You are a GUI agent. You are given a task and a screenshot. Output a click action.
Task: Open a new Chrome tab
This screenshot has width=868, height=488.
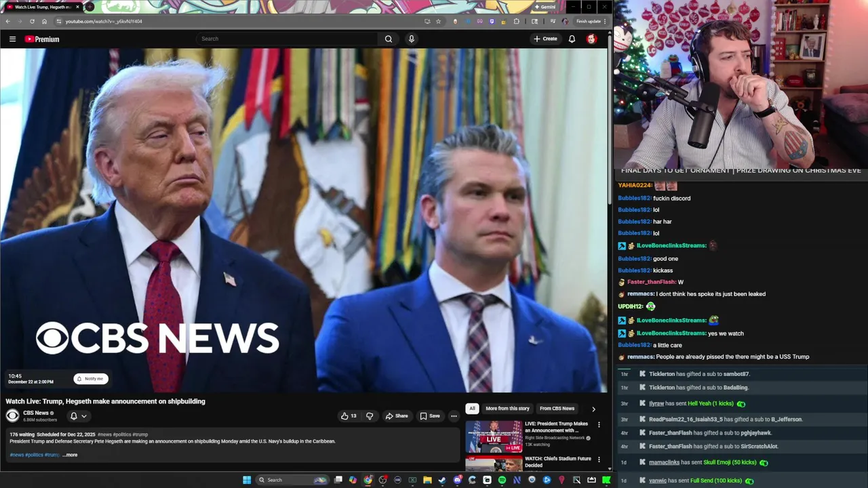pyautogui.click(x=89, y=7)
